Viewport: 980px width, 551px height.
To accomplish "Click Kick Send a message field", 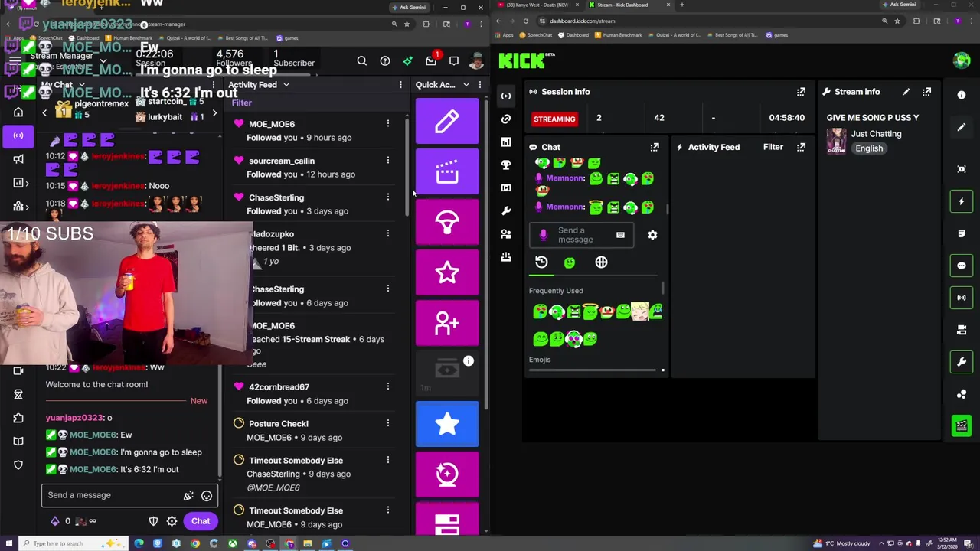I will tap(582, 235).
